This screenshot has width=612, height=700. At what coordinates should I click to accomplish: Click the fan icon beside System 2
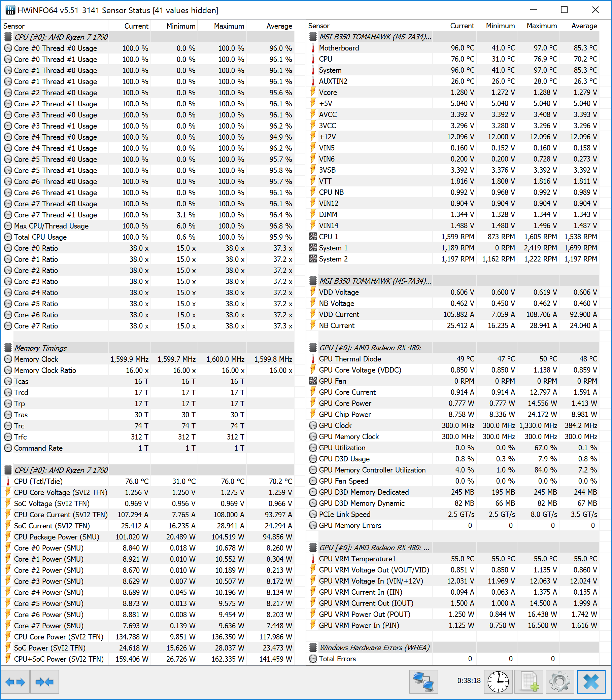click(313, 259)
